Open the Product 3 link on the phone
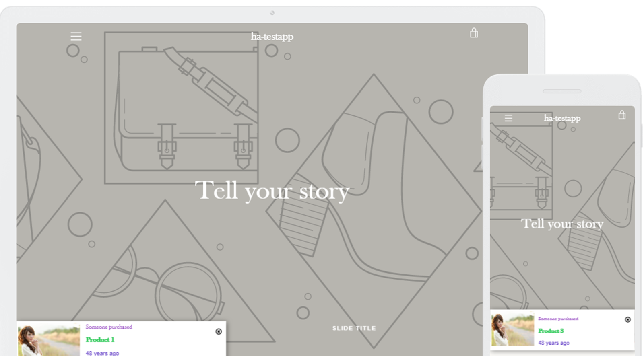The image size is (644, 362). coord(551,331)
